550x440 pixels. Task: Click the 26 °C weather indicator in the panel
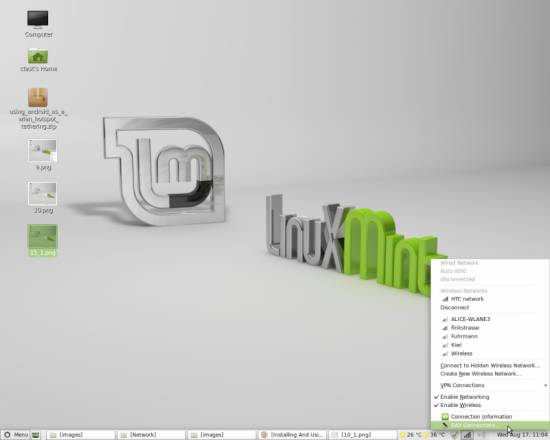(411, 435)
